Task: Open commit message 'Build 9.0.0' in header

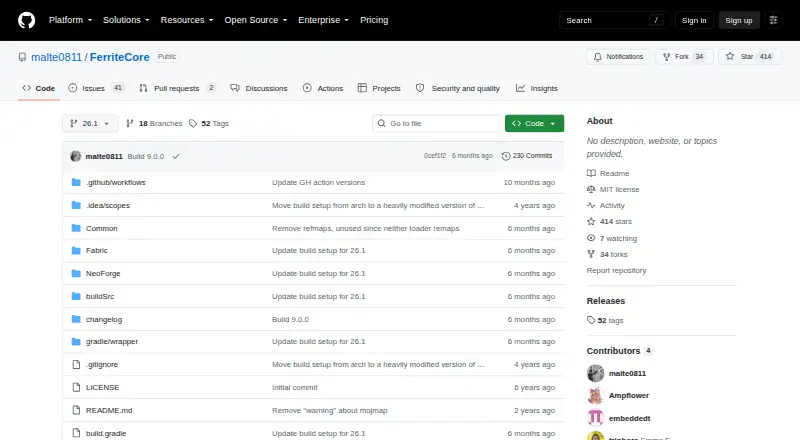Action: pyautogui.click(x=145, y=156)
